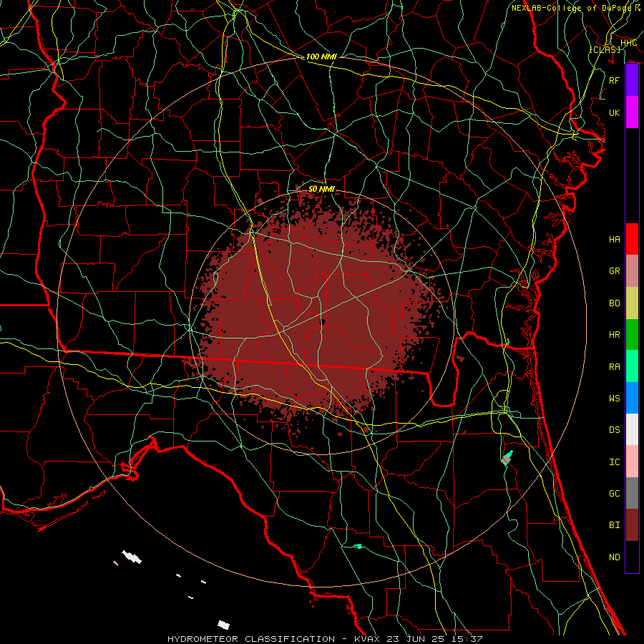
Task: Click the RA legend label
Action: click(615, 367)
